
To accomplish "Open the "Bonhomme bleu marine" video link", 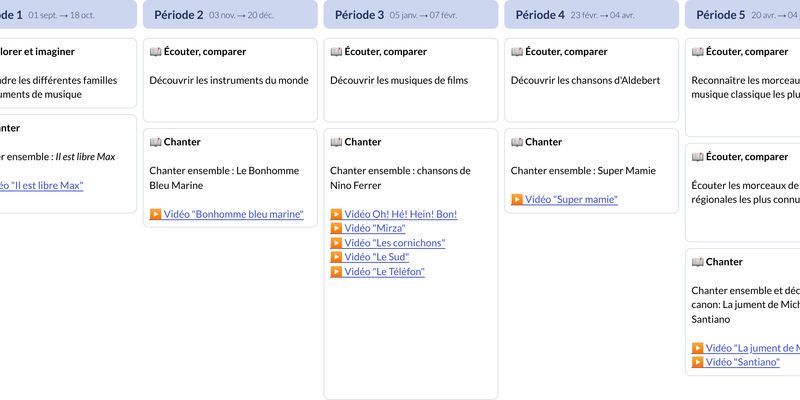I will point(233,214).
